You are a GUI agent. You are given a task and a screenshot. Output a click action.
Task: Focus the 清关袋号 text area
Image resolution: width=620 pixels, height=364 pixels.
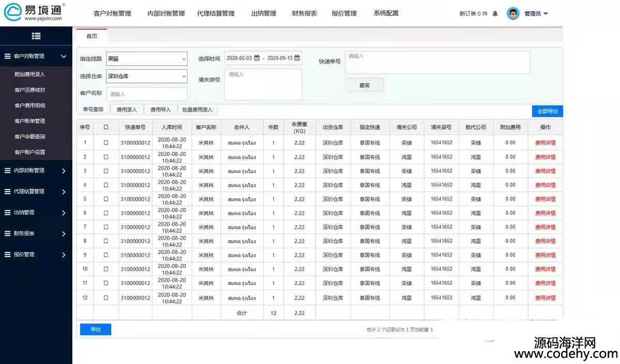click(x=263, y=85)
